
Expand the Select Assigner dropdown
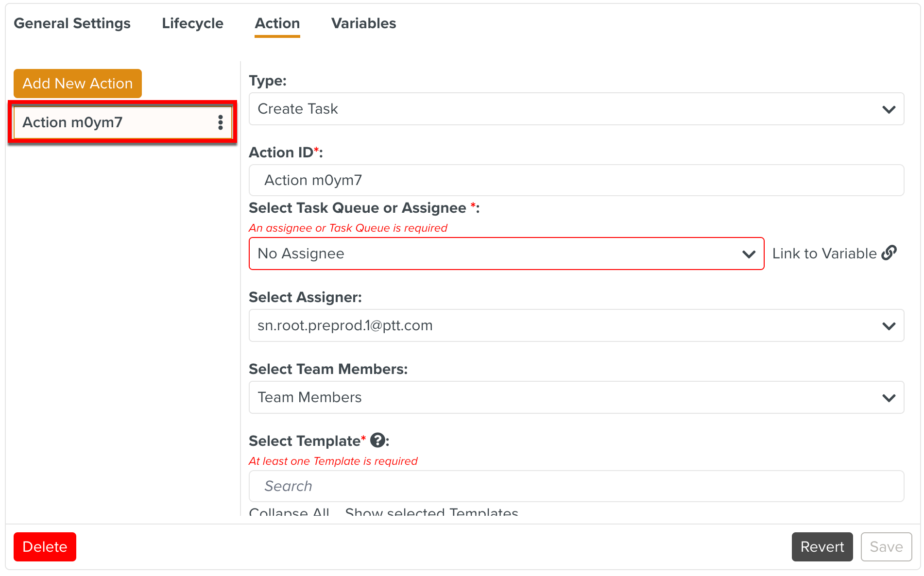pyautogui.click(x=576, y=325)
